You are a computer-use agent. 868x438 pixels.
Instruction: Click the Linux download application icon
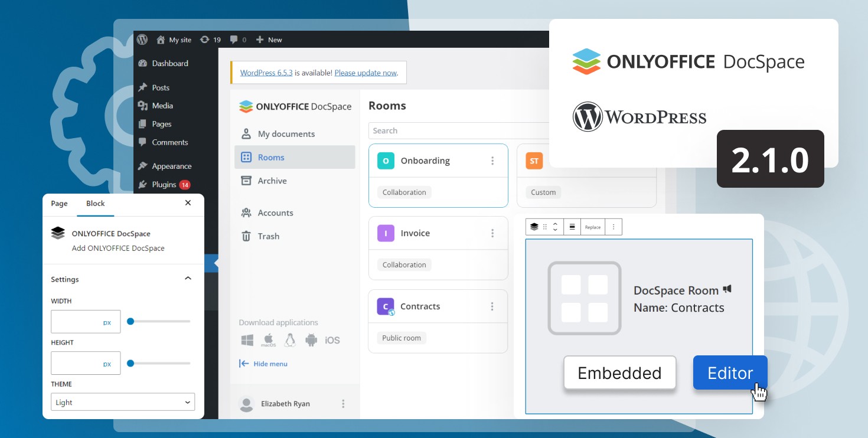click(x=289, y=340)
